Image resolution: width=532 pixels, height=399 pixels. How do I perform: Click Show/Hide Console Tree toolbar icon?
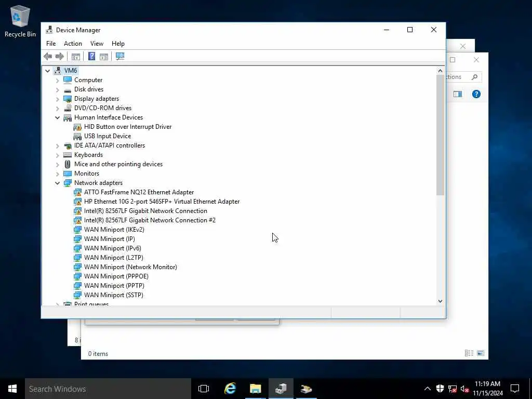click(x=76, y=56)
